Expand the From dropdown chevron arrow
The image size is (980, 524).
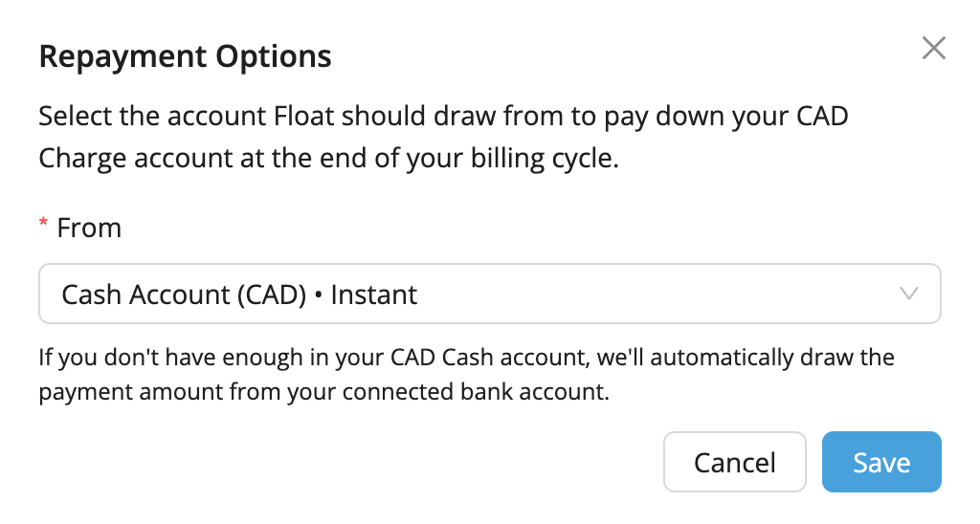point(909,294)
